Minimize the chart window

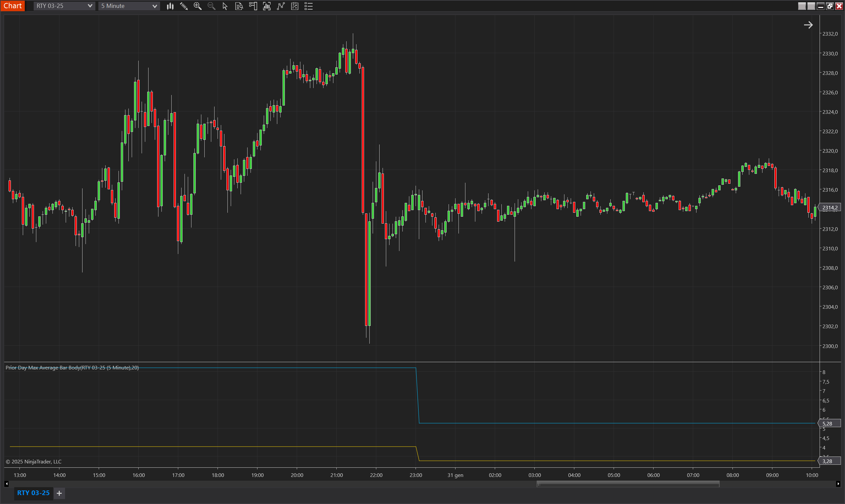click(821, 6)
